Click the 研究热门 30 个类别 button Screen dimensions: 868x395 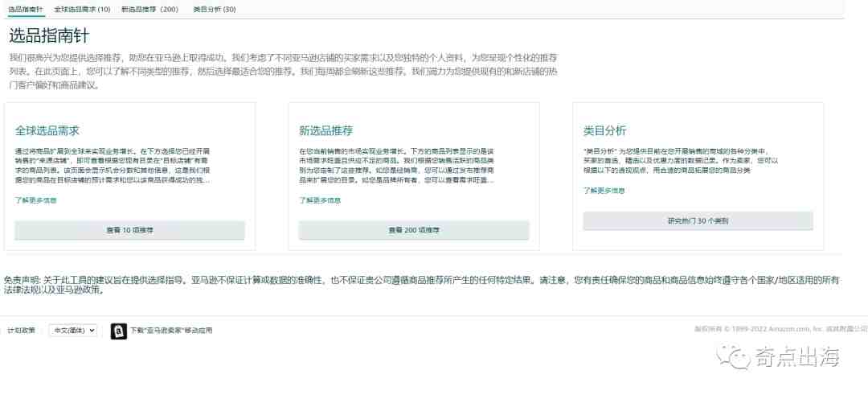click(x=698, y=220)
